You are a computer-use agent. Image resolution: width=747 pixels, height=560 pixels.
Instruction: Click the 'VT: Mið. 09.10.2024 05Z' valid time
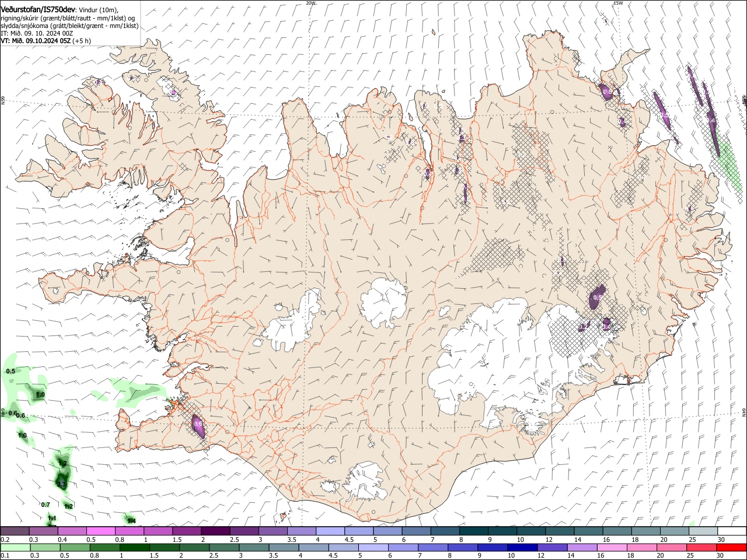coord(36,41)
